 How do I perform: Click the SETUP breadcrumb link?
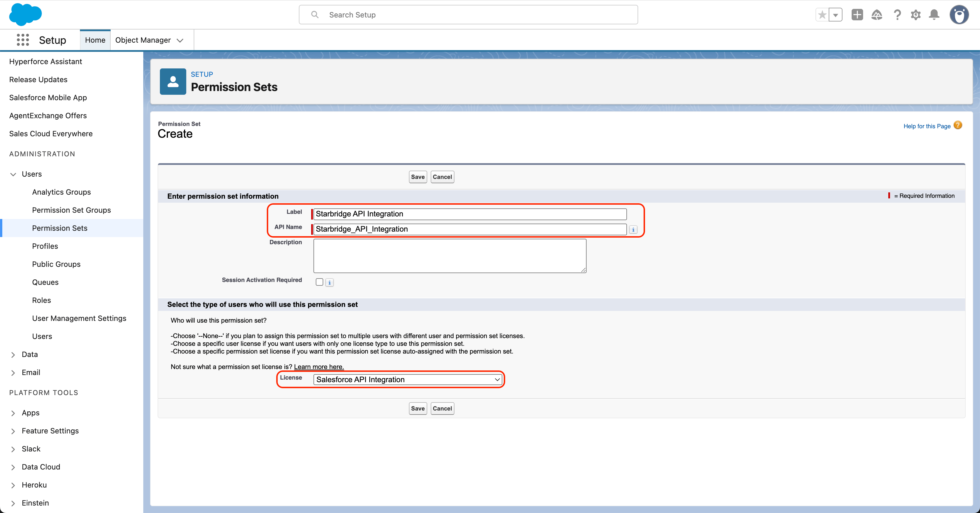tap(202, 74)
